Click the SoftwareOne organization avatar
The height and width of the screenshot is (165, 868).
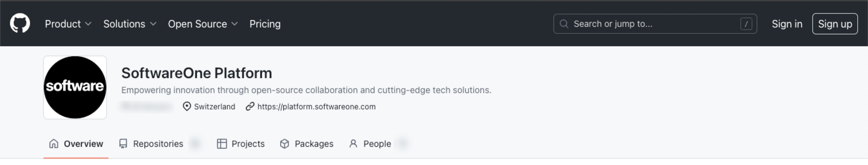[x=75, y=87]
